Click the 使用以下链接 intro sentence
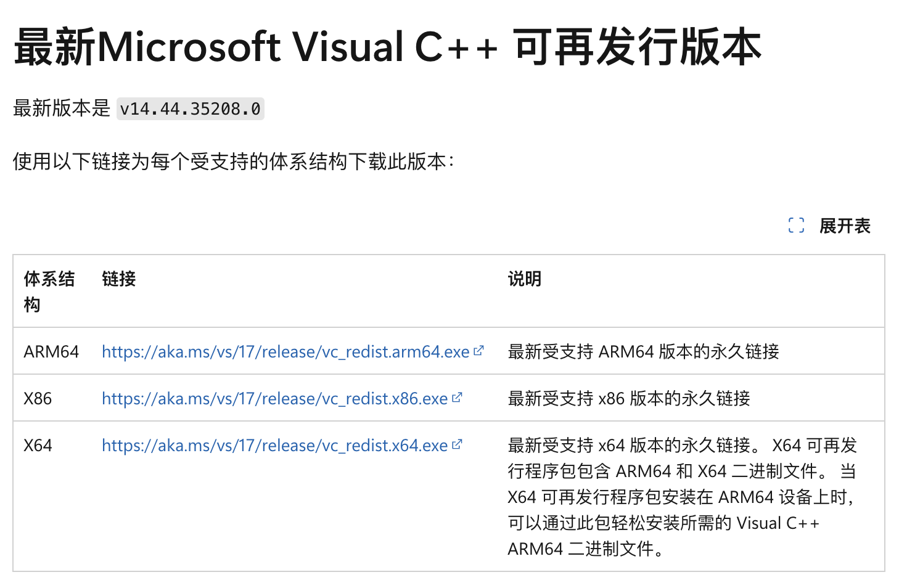899x588 pixels. coord(233,161)
